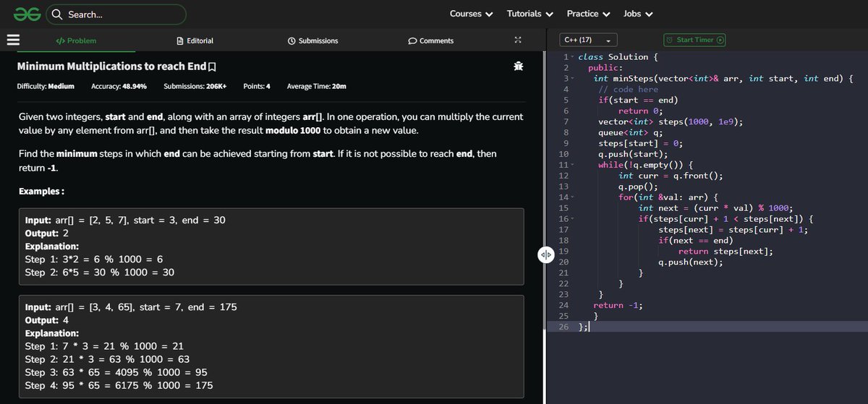Click second example 'Output: 4' line

pyautogui.click(x=47, y=320)
